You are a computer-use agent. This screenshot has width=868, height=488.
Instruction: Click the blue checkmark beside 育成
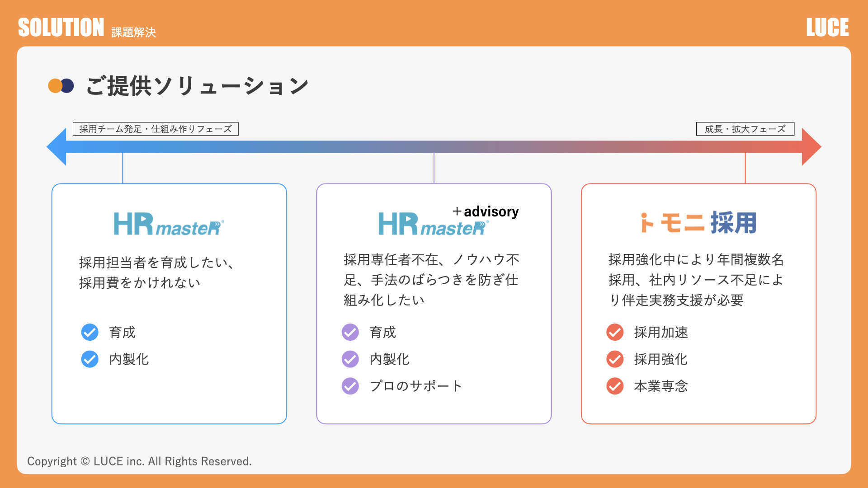(90, 332)
